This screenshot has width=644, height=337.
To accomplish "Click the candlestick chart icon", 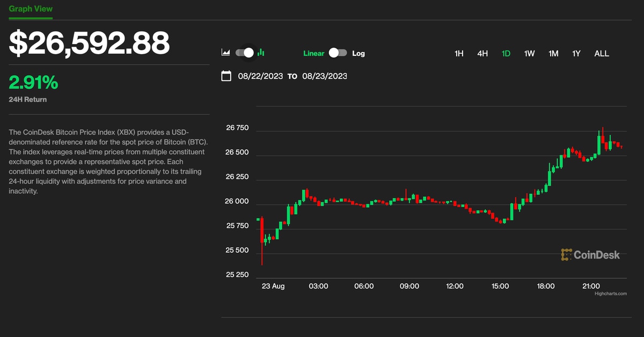I will tap(261, 53).
